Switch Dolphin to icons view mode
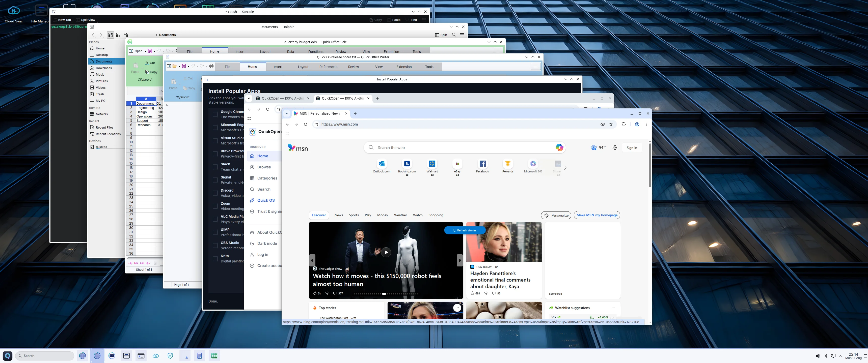The width and height of the screenshot is (868, 363). [x=110, y=35]
